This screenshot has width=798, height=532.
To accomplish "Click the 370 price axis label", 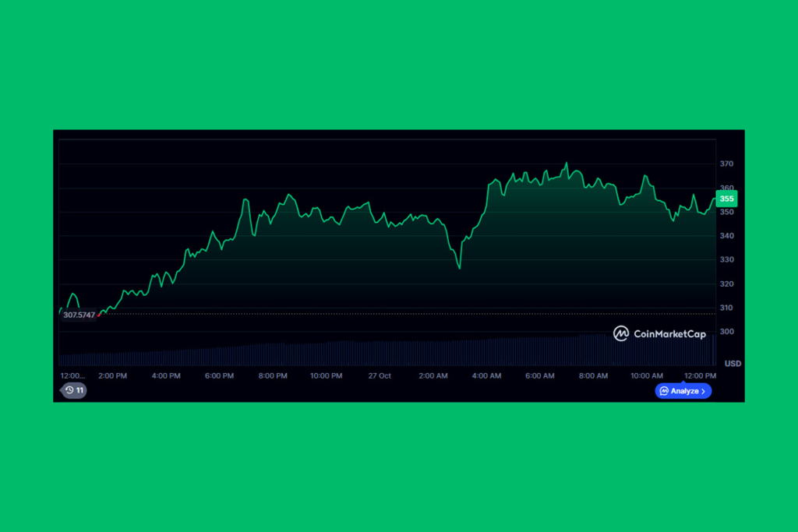I will pyautogui.click(x=726, y=164).
